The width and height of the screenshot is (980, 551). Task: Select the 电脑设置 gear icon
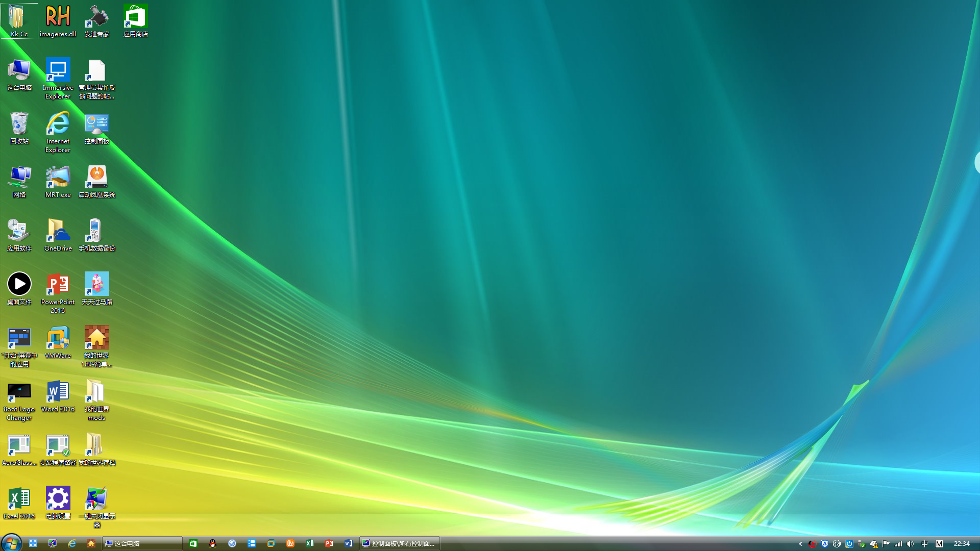[x=58, y=503]
